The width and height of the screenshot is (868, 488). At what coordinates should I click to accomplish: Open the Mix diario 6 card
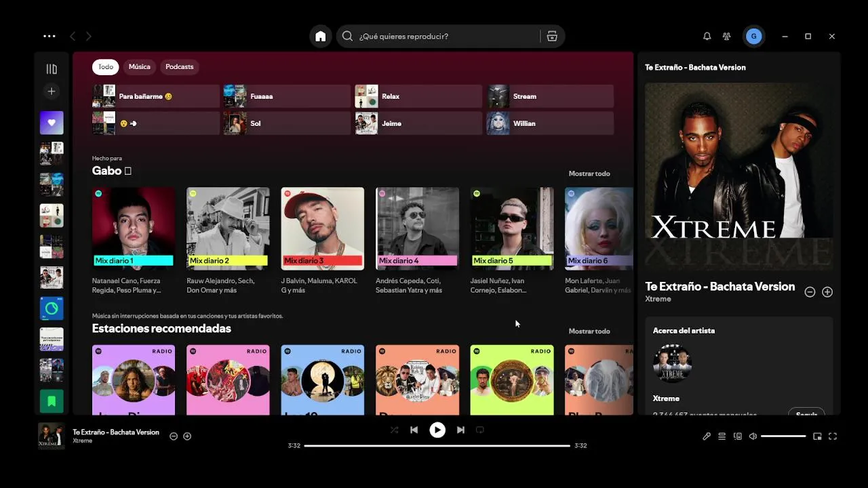tap(599, 241)
